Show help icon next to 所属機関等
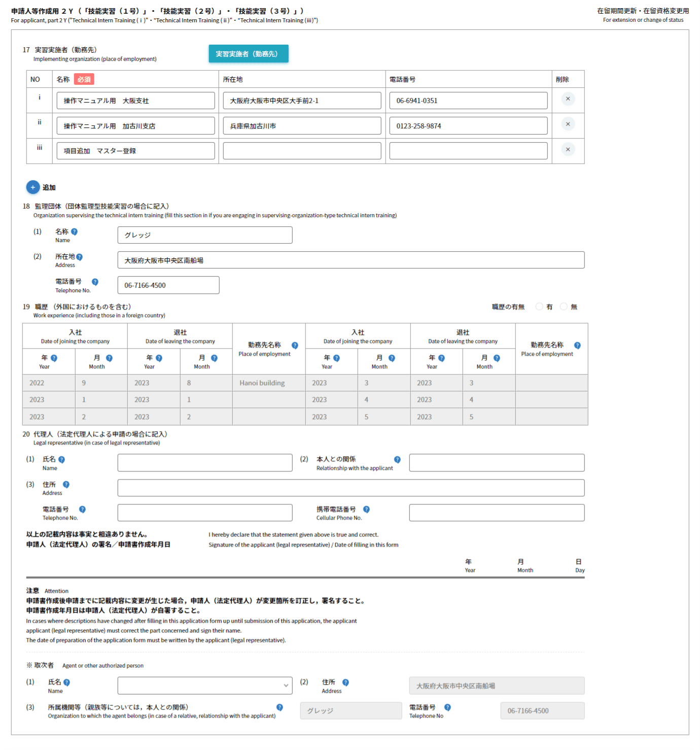 [x=279, y=707]
